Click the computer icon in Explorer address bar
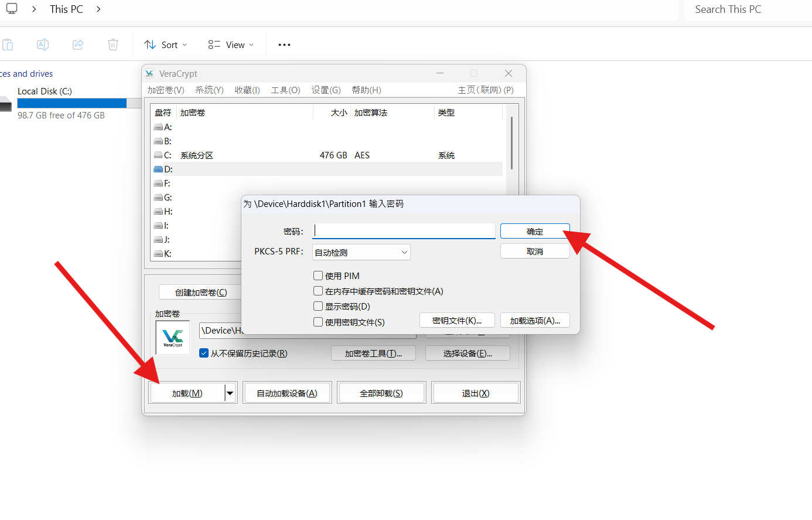Image resolution: width=812 pixels, height=520 pixels. pyautogui.click(x=12, y=9)
